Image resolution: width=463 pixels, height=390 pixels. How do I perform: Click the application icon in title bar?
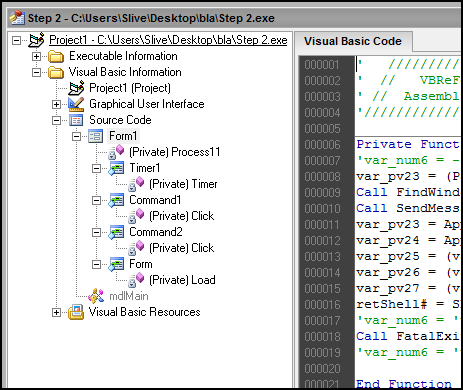click(x=17, y=18)
